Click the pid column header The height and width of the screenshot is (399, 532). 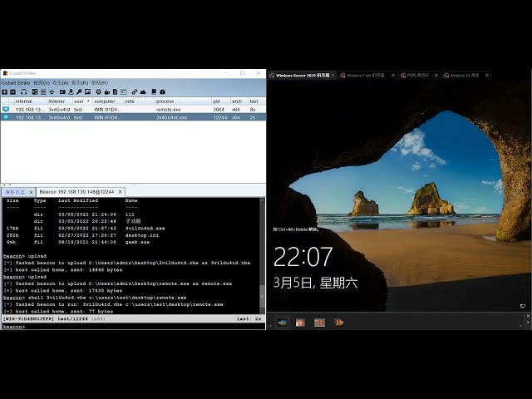coord(221,101)
